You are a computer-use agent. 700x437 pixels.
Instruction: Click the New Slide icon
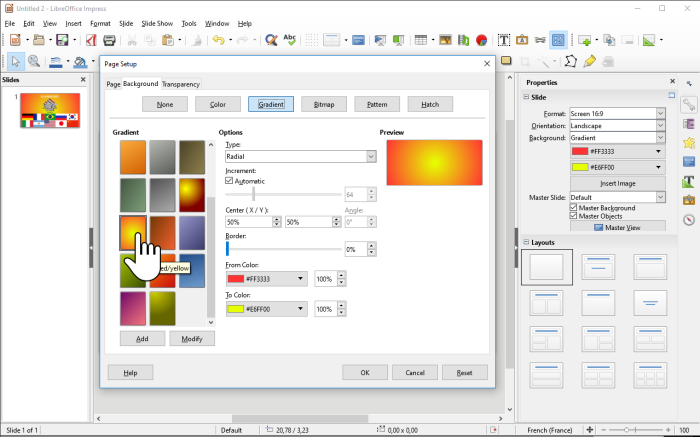(585, 40)
